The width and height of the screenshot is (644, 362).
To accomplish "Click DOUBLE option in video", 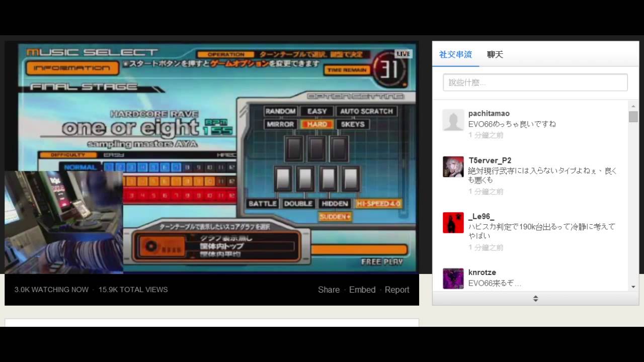I will (298, 204).
